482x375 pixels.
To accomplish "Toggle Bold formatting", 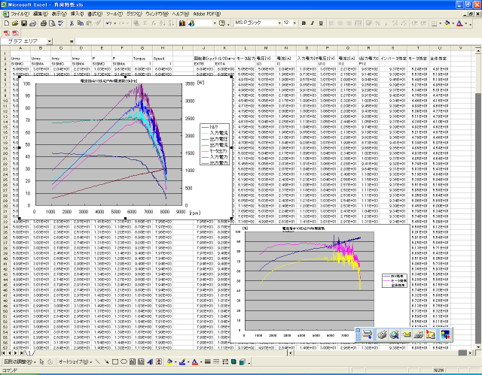I will tap(304, 23).
